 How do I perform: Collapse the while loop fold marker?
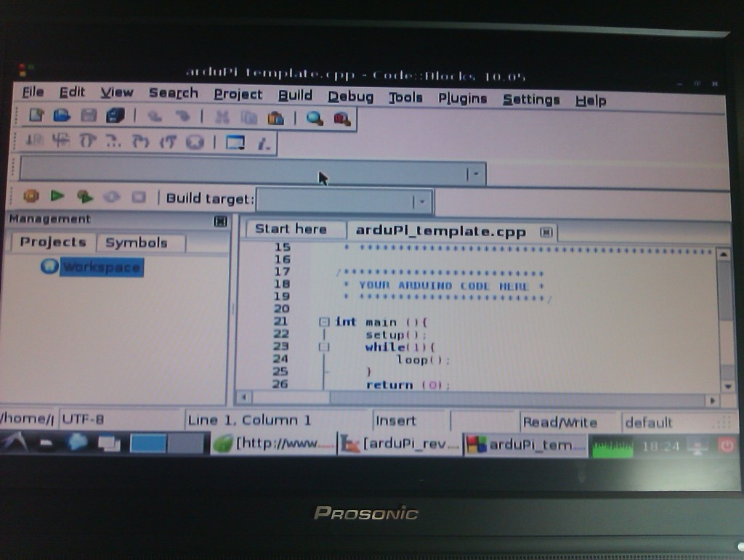tap(324, 347)
